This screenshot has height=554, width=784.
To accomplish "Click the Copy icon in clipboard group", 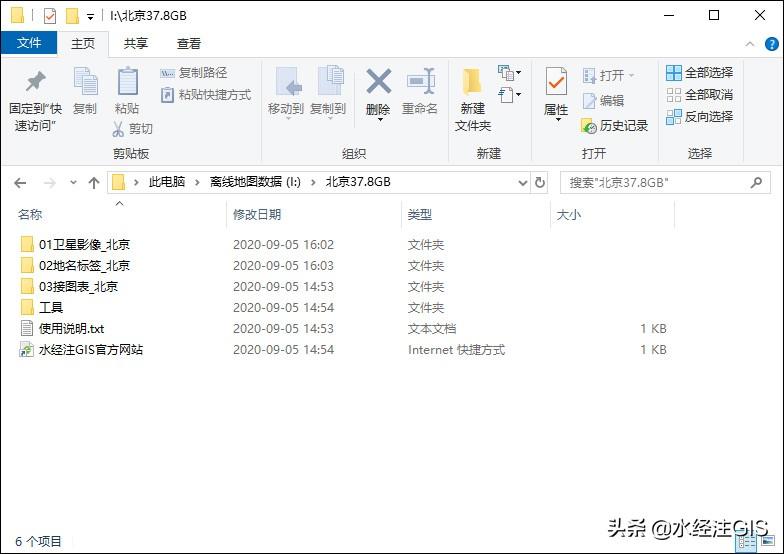I will pyautogui.click(x=85, y=83).
